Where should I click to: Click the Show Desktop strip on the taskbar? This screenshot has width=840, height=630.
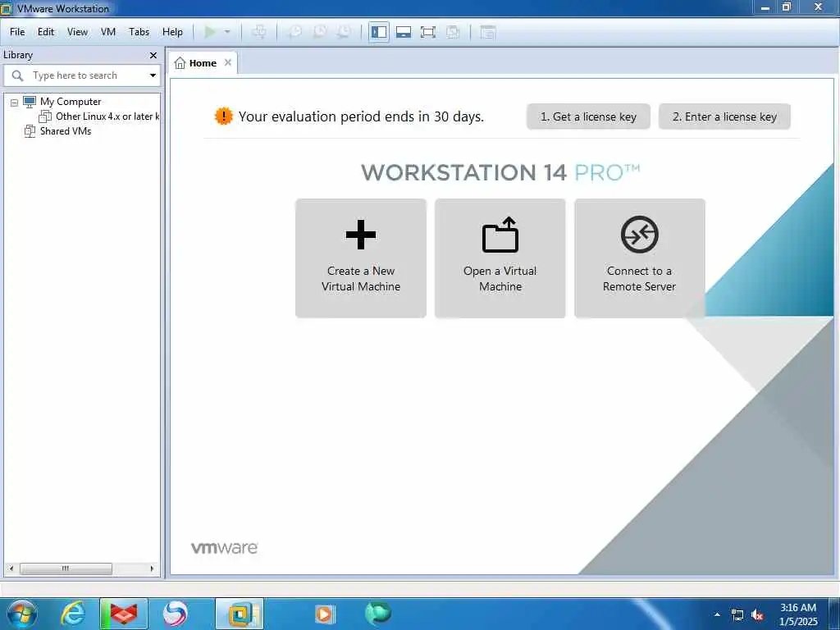click(x=834, y=614)
